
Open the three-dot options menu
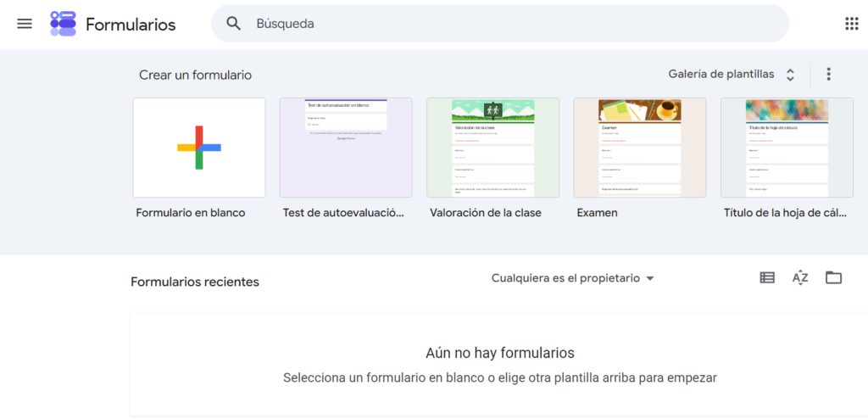click(828, 75)
